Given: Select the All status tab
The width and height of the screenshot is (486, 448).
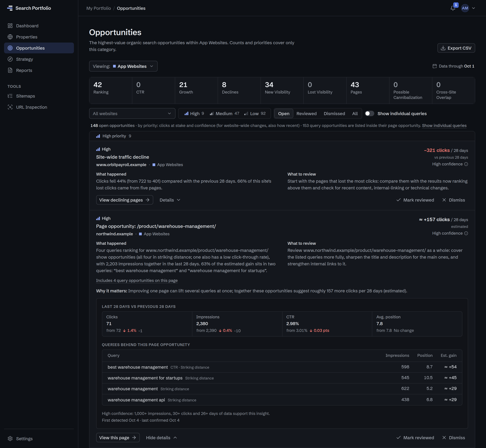Looking at the screenshot, I should (355, 113).
